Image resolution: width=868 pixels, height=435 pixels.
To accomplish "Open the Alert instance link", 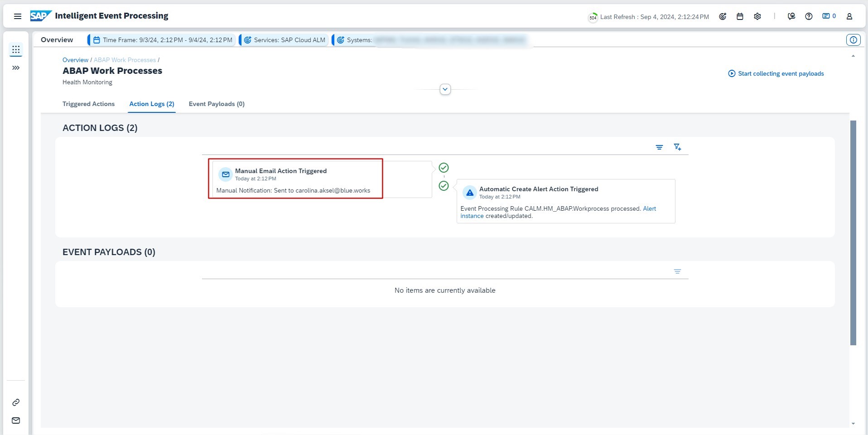I will click(649, 208).
